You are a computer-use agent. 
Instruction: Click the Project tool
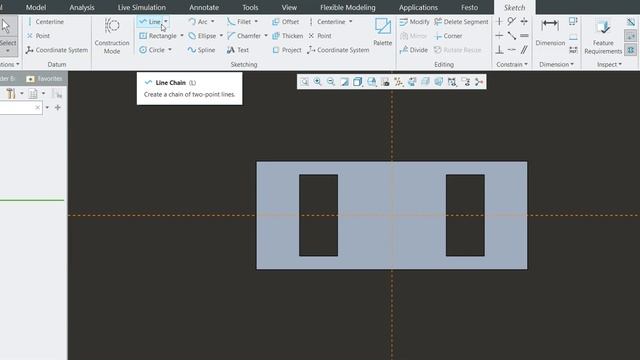287,50
